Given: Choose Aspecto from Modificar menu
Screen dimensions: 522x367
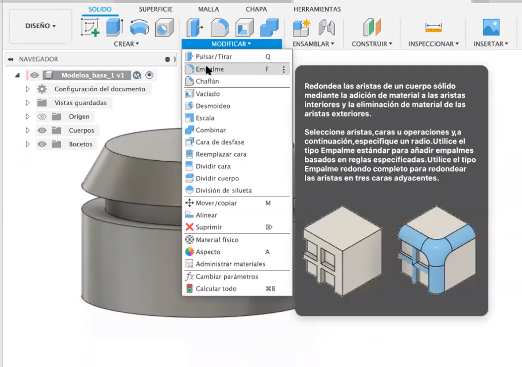Looking at the screenshot, I should [237, 252].
